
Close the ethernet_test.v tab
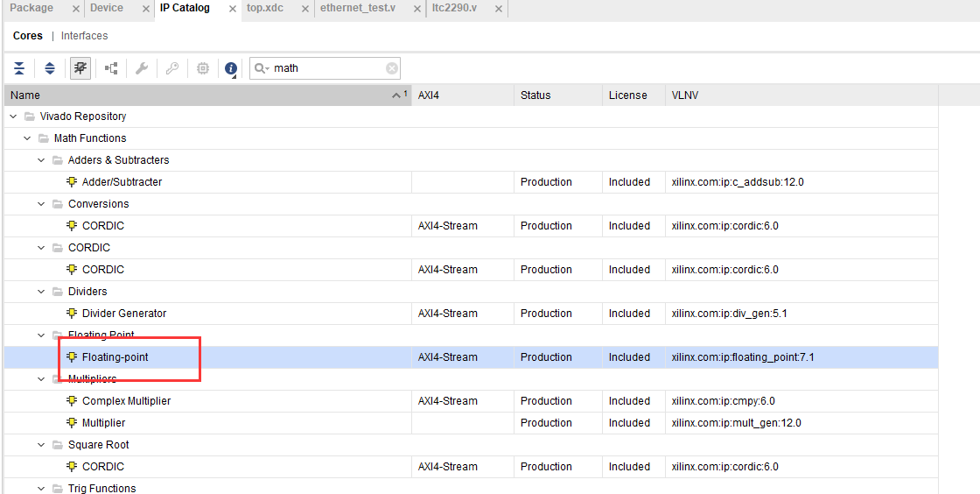coord(417,9)
